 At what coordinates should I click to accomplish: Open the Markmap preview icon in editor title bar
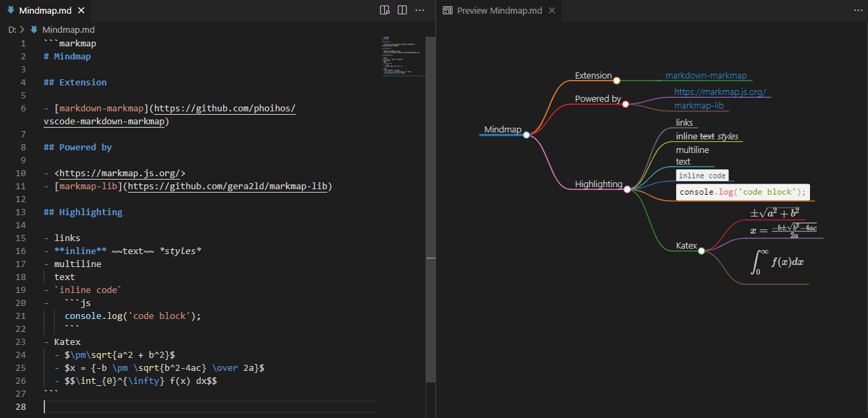384,10
